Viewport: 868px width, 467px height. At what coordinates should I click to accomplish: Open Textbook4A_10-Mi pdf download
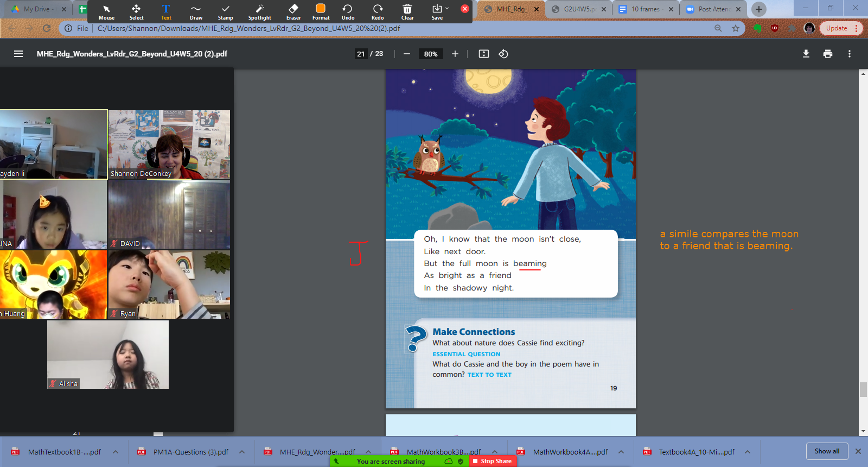click(x=690, y=452)
